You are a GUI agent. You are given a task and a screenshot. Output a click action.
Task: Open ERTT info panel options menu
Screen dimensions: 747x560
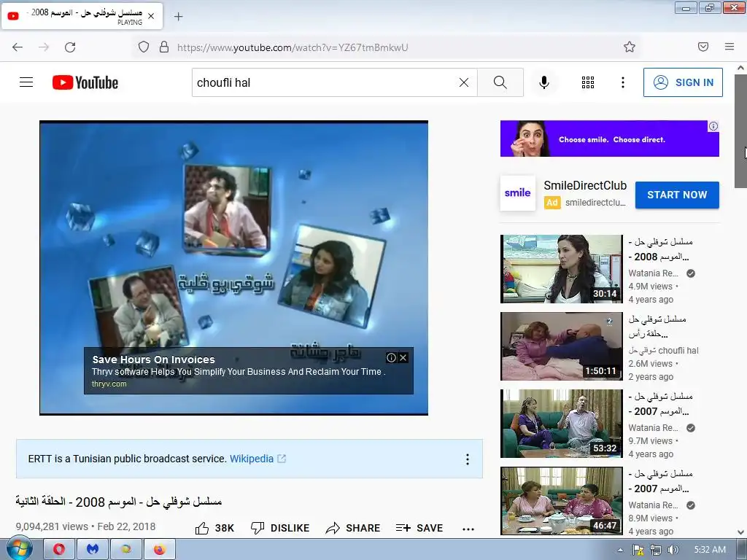pyautogui.click(x=468, y=459)
